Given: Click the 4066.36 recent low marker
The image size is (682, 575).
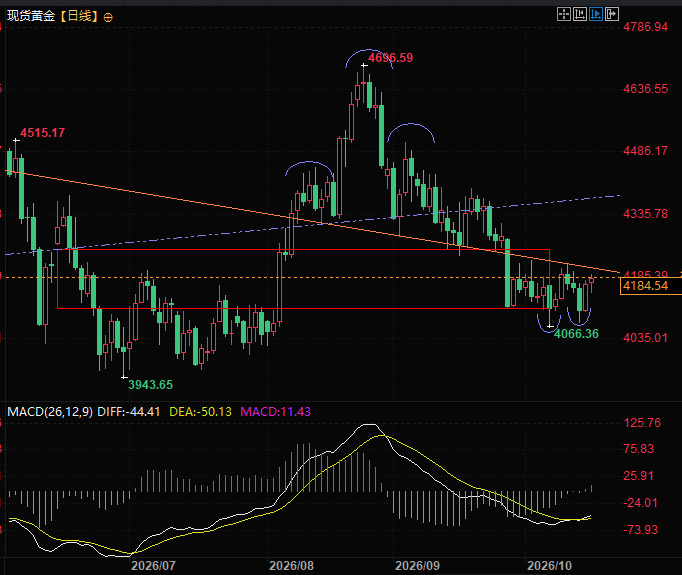Looking at the screenshot, I should coord(576,334).
